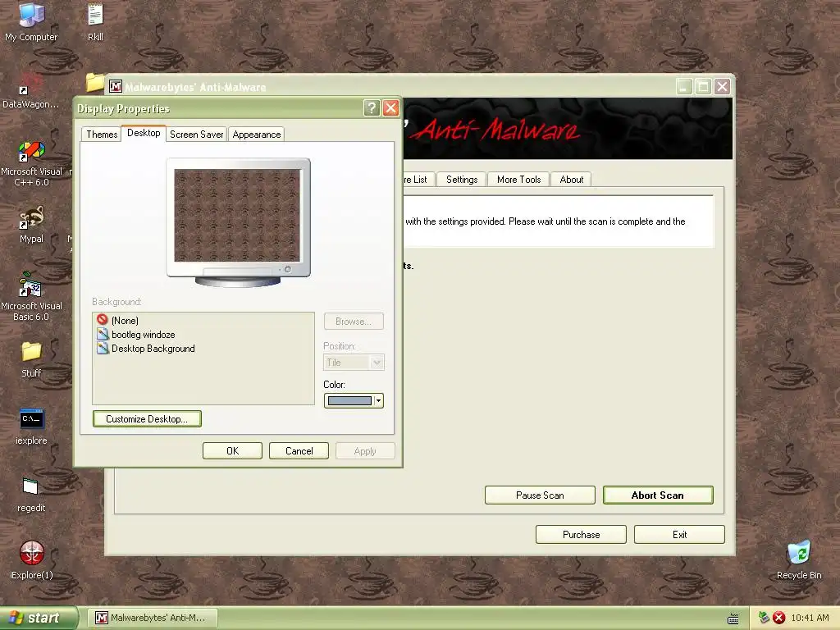The image size is (840, 630).
Task: Cancel the Display Properties dialog
Action: tap(299, 451)
